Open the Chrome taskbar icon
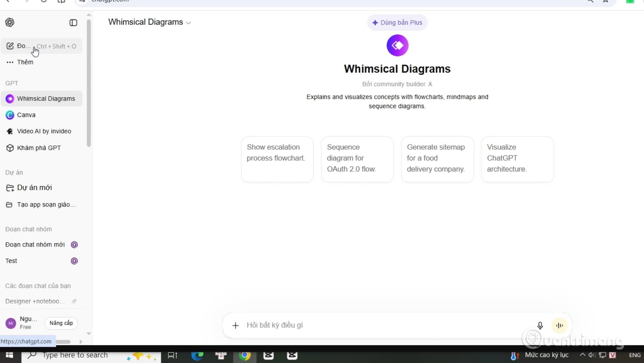The height and width of the screenshot is (363, 644). [245, 355]
